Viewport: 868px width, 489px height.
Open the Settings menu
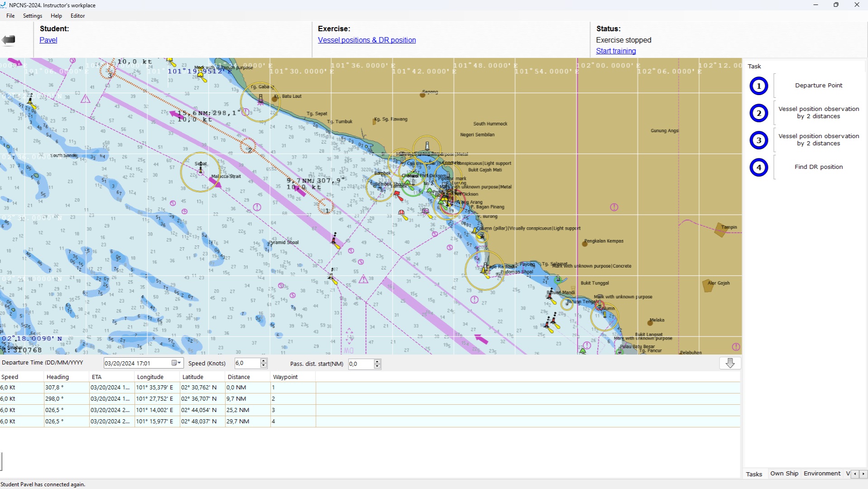tap(33, 16)
